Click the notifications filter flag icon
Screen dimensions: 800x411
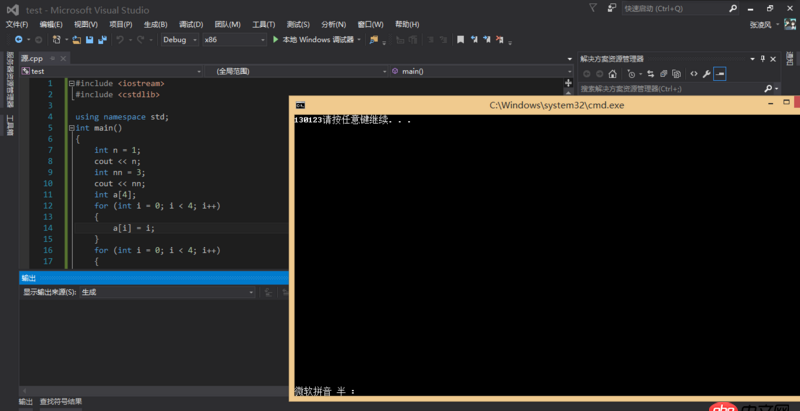[x=592, y=8]
